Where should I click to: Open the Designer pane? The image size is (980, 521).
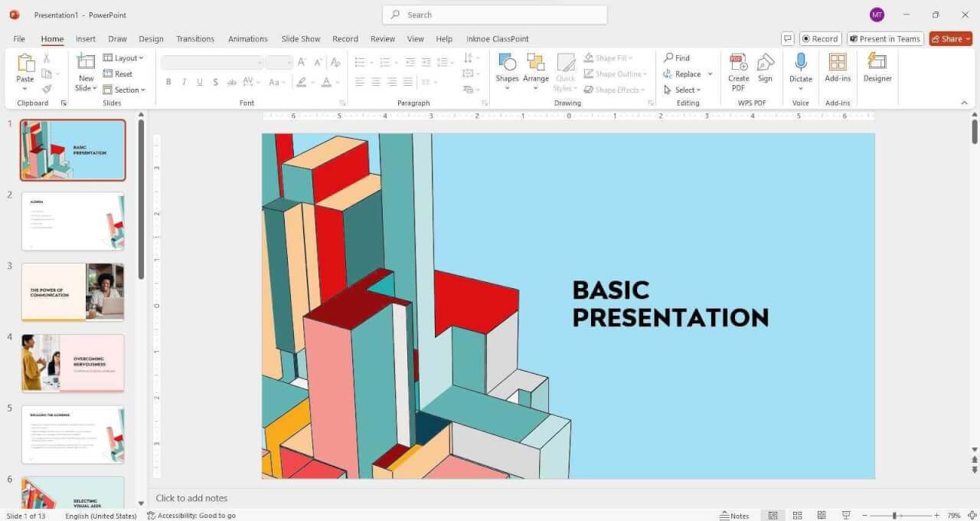(x=877, y=67)
